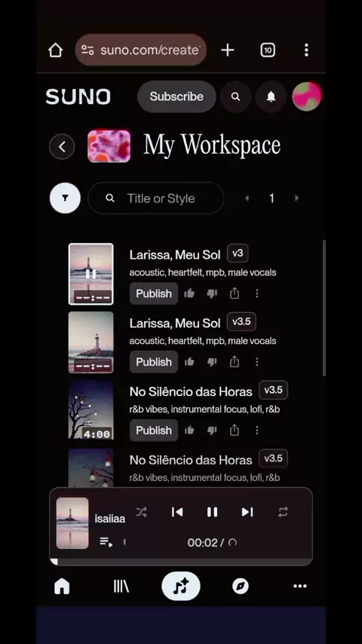
Task: Open the browser three-dot menu
Action: [x=306, y=50]
